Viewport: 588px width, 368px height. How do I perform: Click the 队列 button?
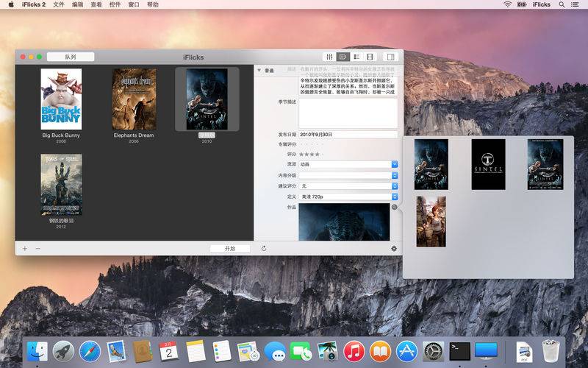click(x=71, y=57)
